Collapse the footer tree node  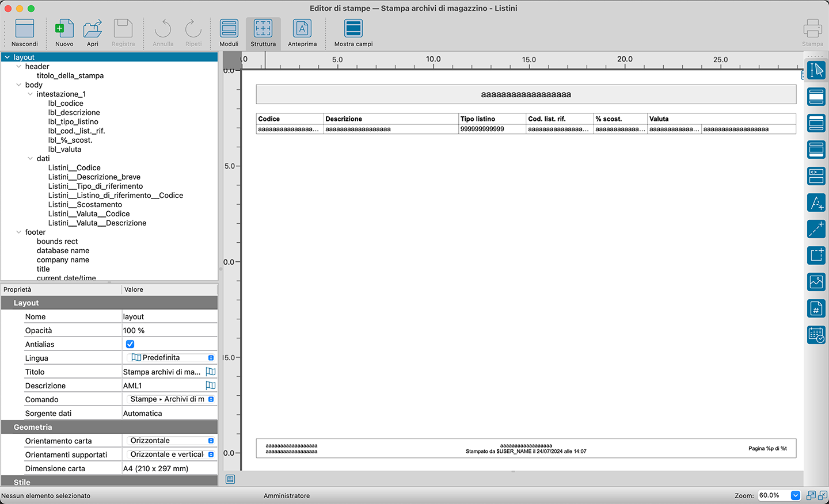click(x=19, y=232)
